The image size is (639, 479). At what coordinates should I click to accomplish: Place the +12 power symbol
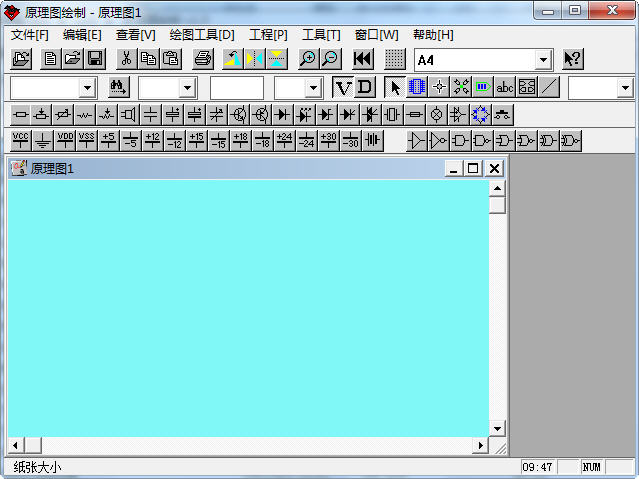click(x=153, y=141)
